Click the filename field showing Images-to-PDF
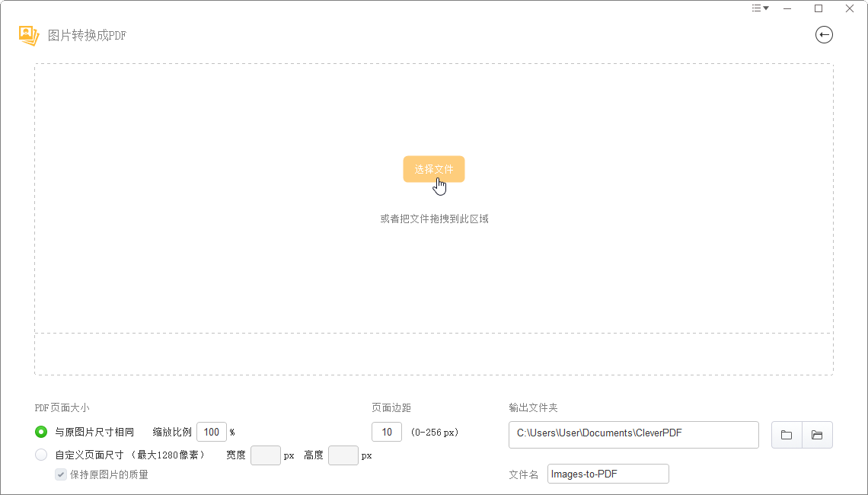 pos(608,474)
